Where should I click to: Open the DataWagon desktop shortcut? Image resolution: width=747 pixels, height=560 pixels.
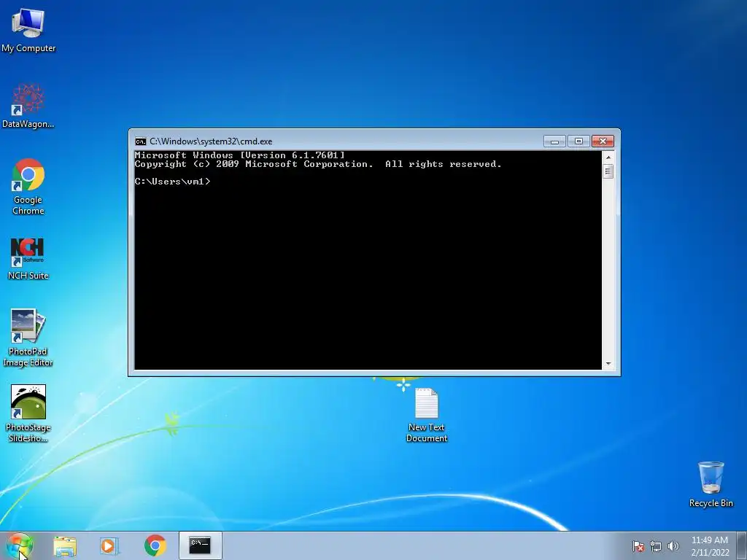[x=28, y=106]
